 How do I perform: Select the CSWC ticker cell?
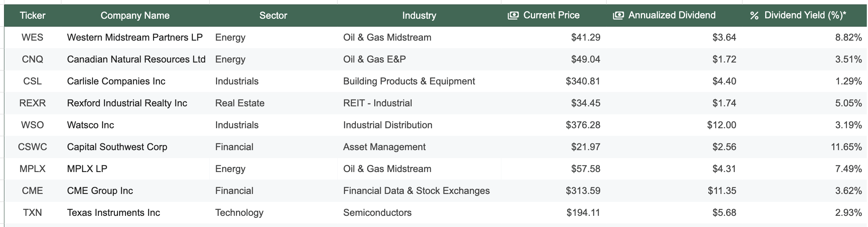[x=33, y=147]
